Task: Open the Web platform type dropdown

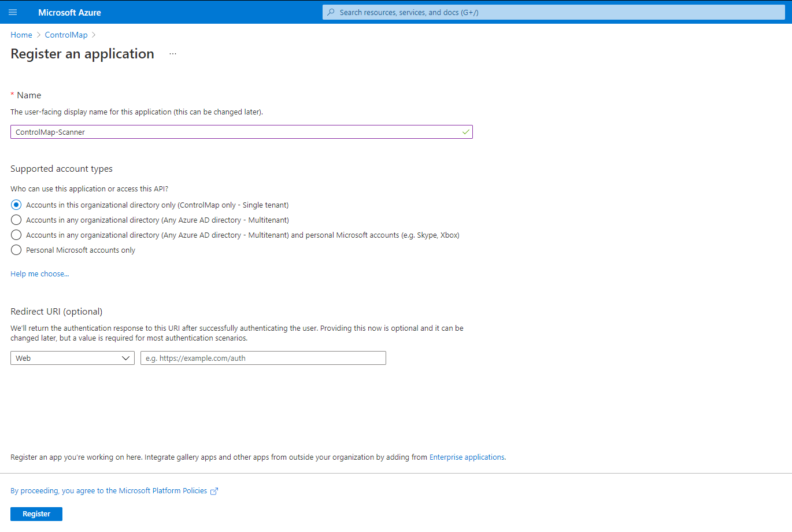Action: pyautogui.click(x=72, y=358)
